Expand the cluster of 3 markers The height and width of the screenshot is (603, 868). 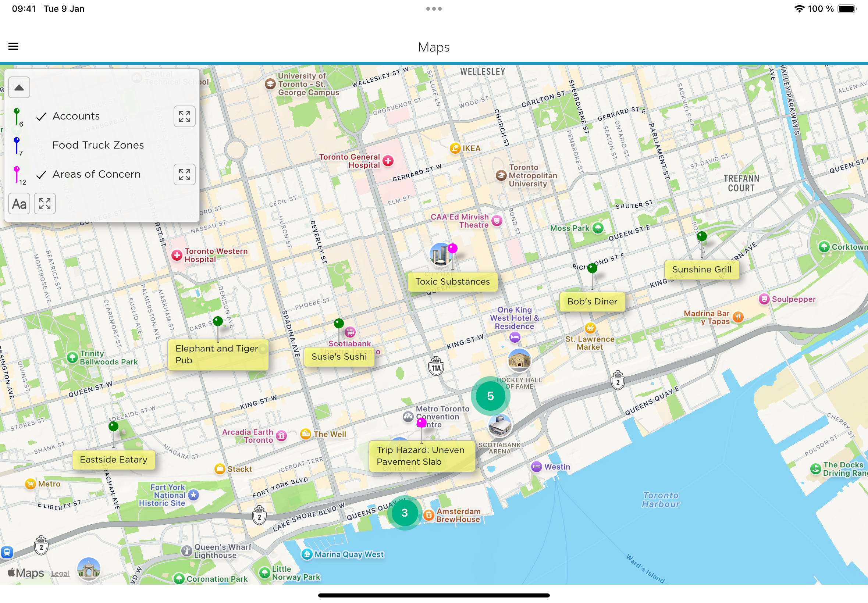pyautogui.click(x=404, y=513)
